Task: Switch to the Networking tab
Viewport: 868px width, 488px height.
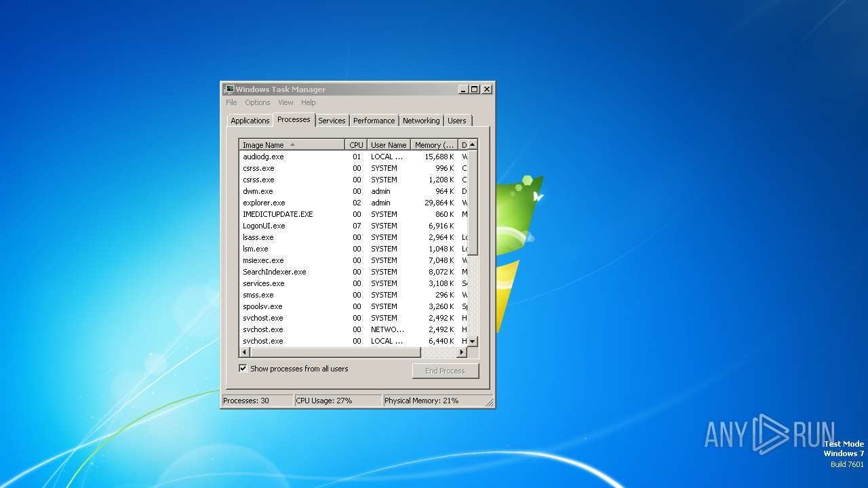Action: (x=421, y=121)
